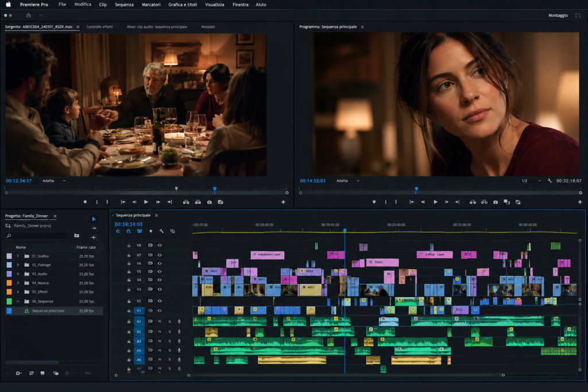Click Extract button in Program monitor

coord(484,202)
